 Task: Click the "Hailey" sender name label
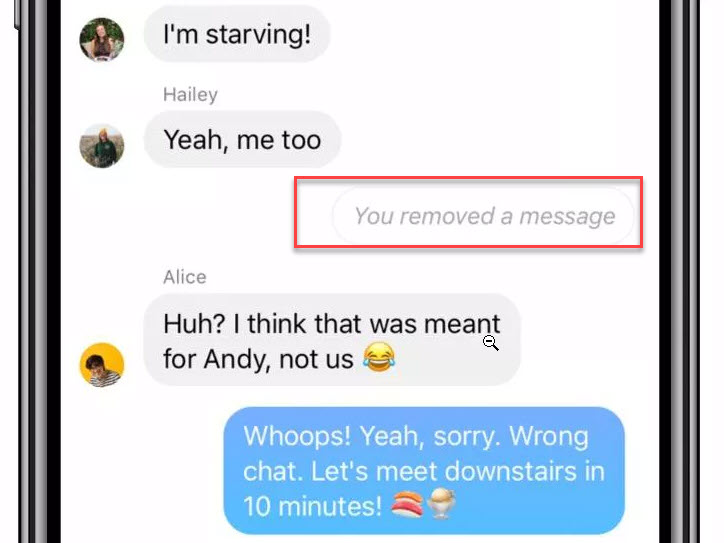pyautogui.click(x=190, y=95)
